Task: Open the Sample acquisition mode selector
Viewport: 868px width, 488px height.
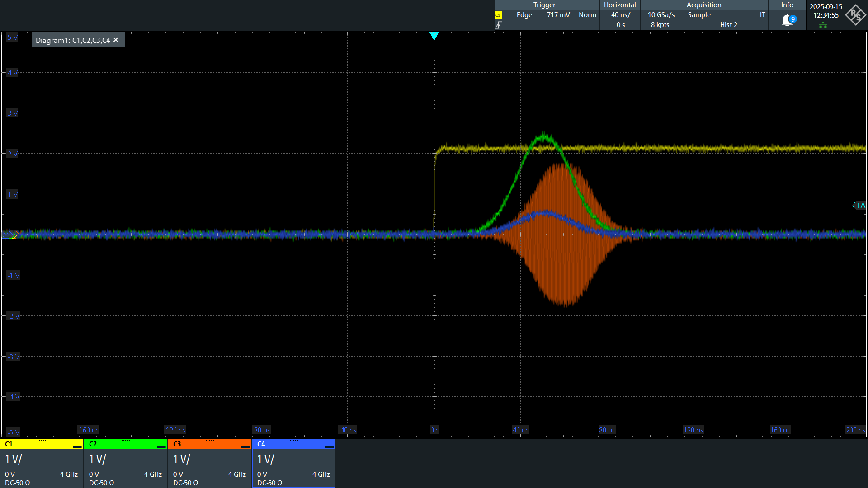Action: (699, 14)
